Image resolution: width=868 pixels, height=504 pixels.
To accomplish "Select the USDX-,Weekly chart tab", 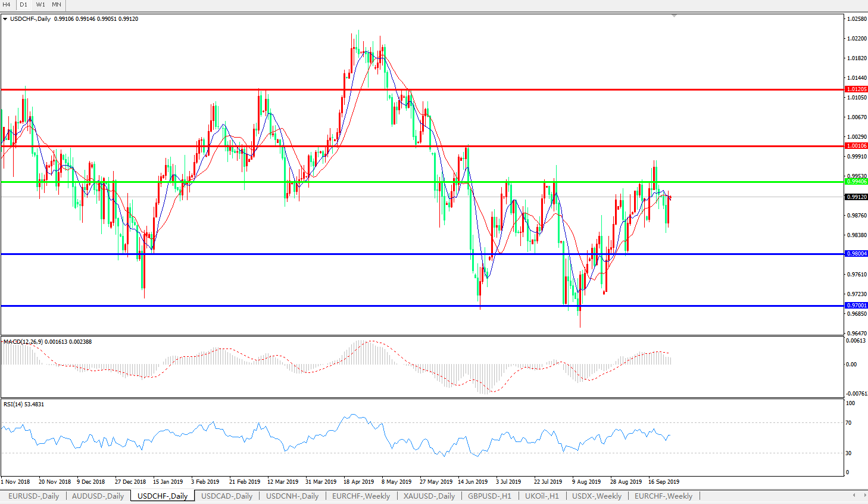I will pyautogui.click(x=597, y=496).
